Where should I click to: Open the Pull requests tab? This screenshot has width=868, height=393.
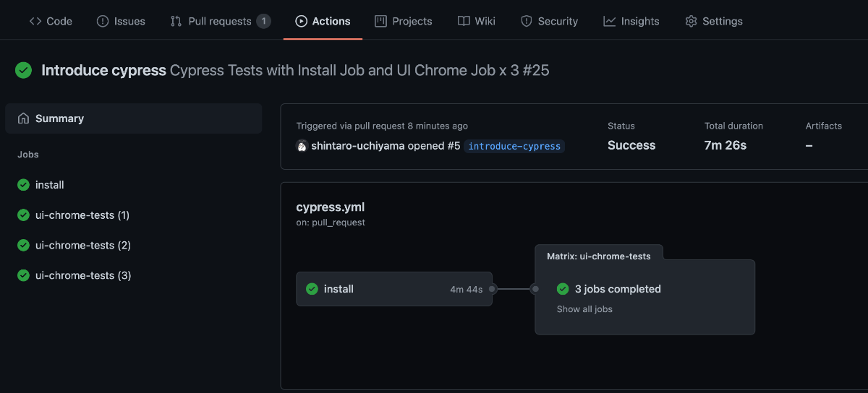pos(221,21)
